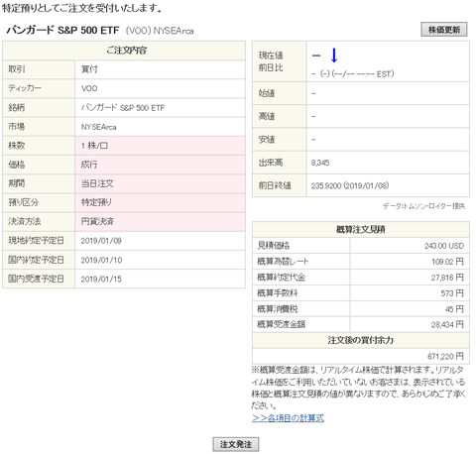Select the NYSEArca market cell
The height and width of the screenshot is (454, 476).
coord(161,127)
